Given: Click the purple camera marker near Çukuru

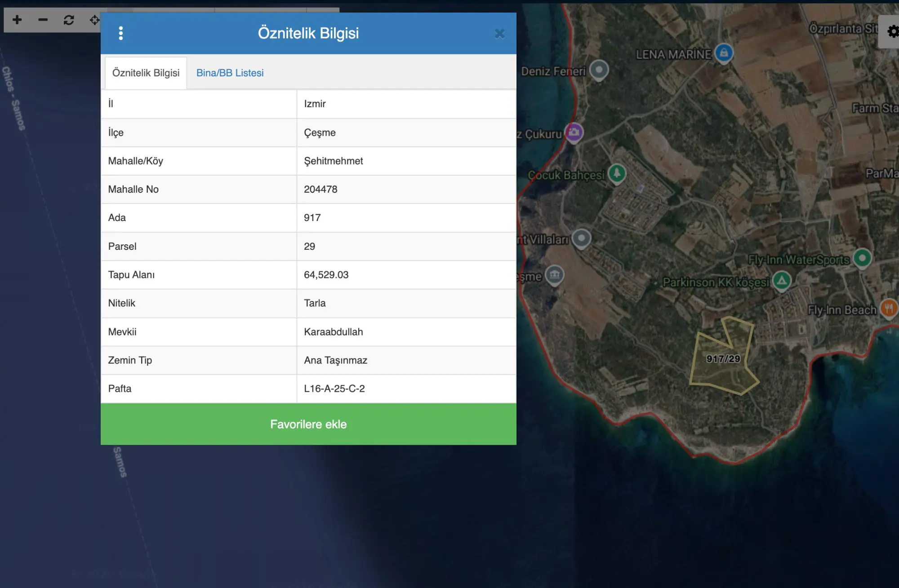Looking at the screenshot, I should 574,133.
